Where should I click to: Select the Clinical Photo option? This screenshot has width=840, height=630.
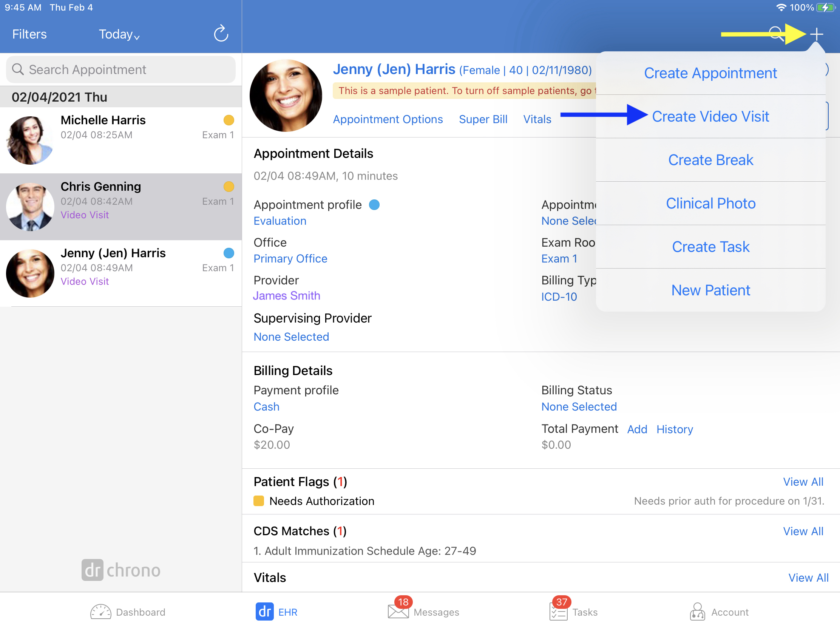coord(710,203)
